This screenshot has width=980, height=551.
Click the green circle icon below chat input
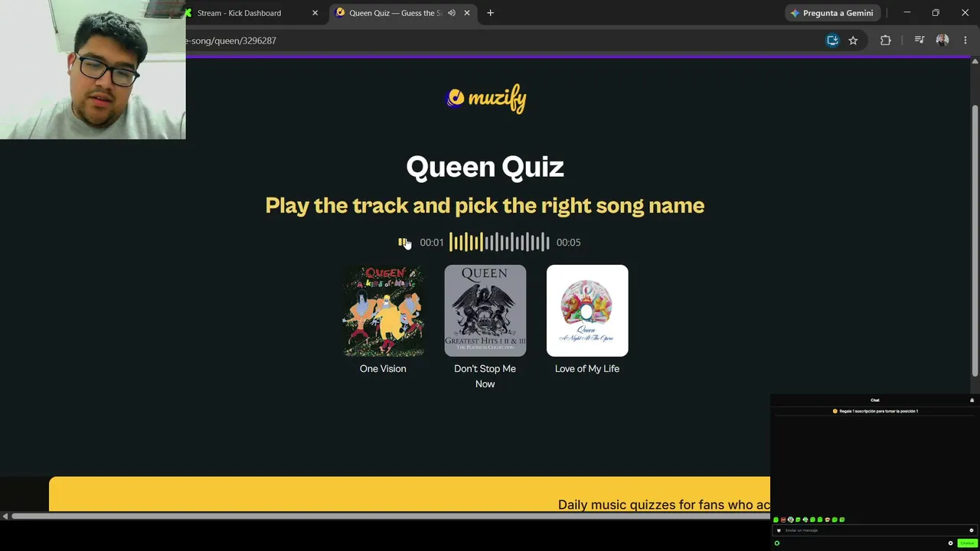pyautogui.click(x=777, y=543)
